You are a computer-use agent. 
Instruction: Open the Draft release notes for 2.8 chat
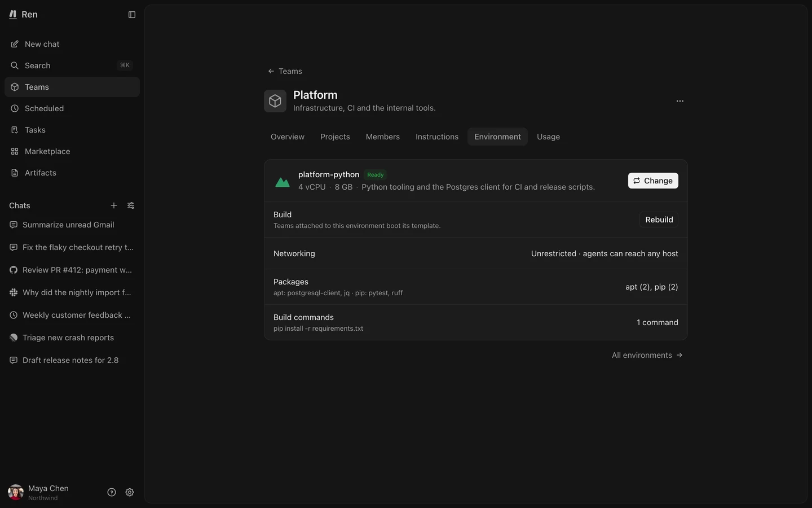(x=72, y=360)
